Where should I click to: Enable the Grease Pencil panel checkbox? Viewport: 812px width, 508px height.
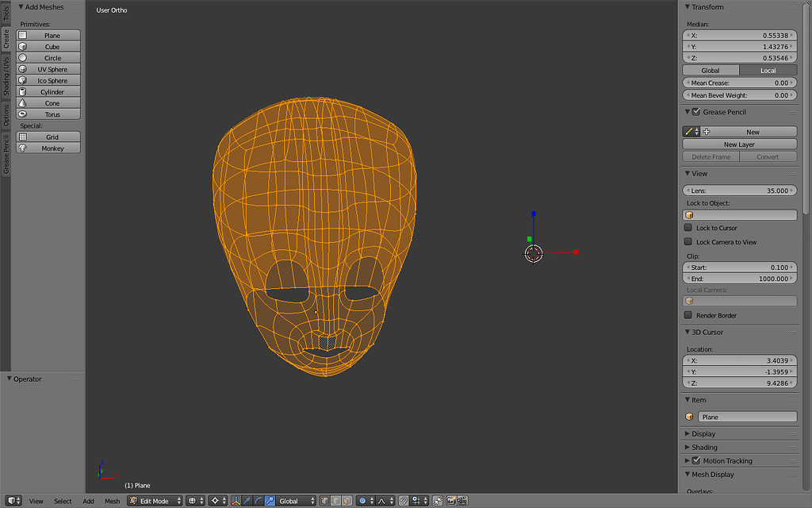[696, 112]
